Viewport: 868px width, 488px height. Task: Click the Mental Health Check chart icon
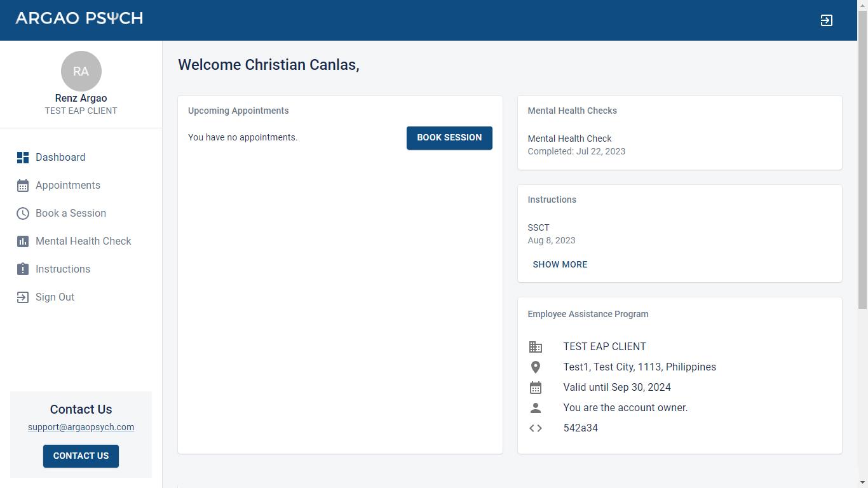point(23,241)
